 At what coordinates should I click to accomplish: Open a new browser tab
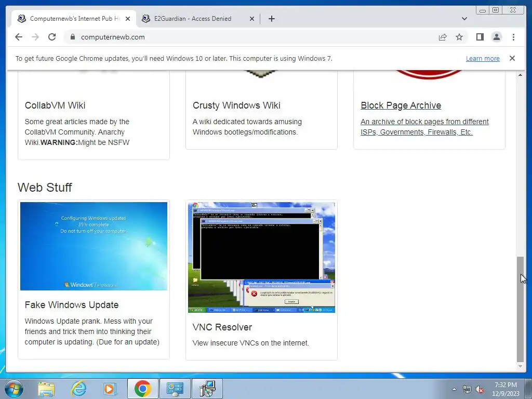[x=271, y=19]
